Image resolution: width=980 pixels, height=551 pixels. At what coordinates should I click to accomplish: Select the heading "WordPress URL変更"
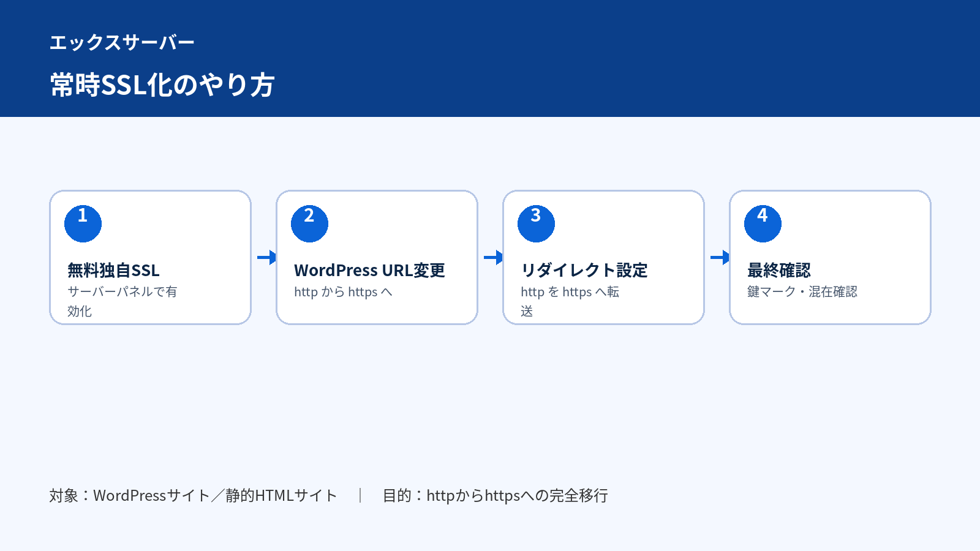[369, 270]
